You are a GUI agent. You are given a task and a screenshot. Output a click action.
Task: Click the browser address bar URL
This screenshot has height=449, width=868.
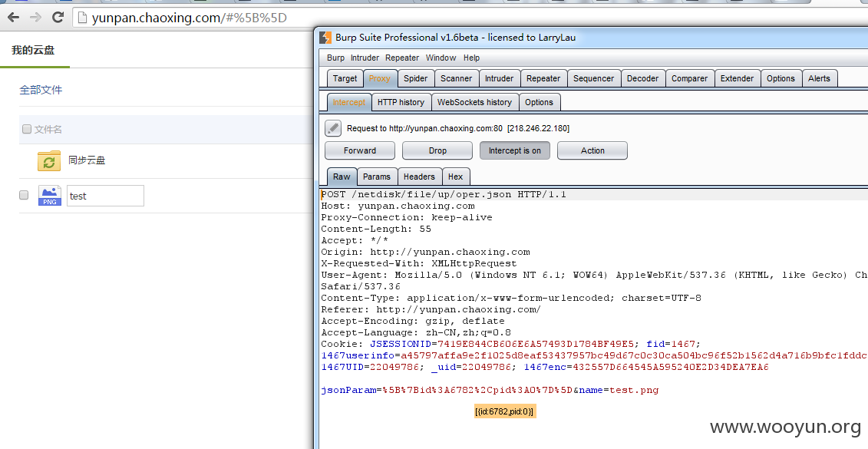click(190, 18)
